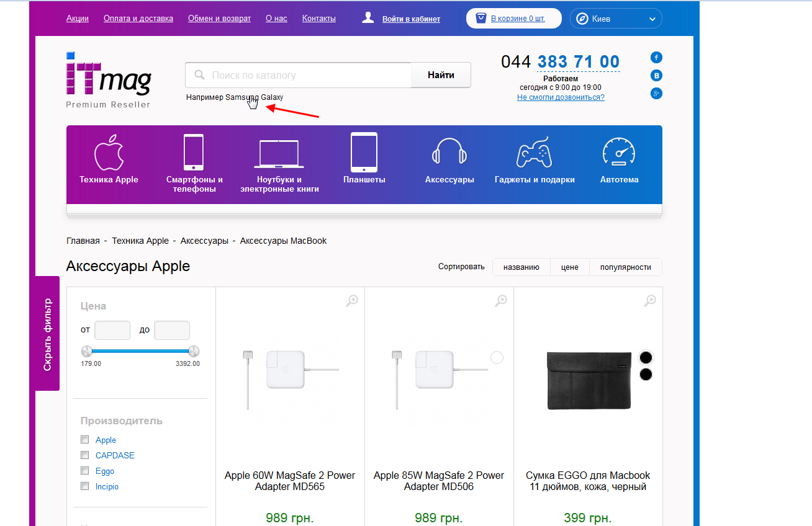This screenshot has height=526, width=812.
Task: Open Оплата и доставка menu item
Action: (138, 19)
